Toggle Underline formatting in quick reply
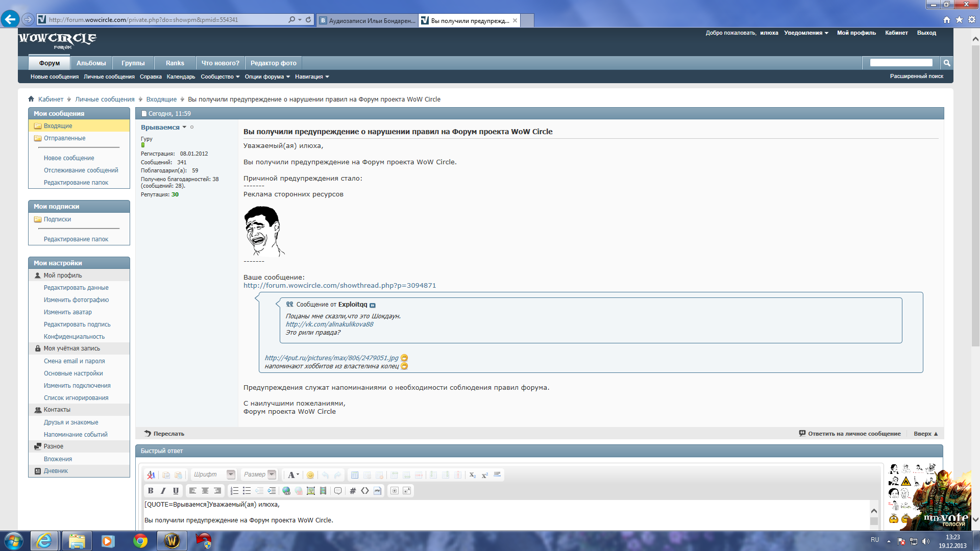The image size is (980, 551). (x=176, y=491)
